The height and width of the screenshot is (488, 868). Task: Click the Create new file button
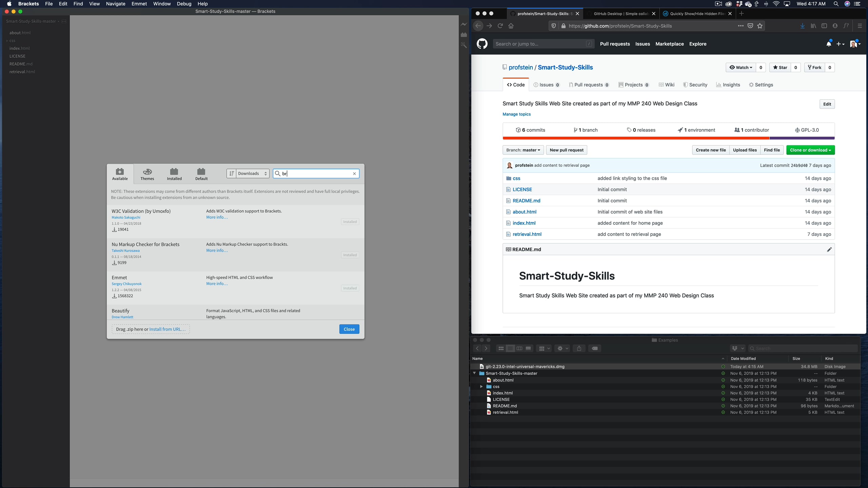(711, 150)
